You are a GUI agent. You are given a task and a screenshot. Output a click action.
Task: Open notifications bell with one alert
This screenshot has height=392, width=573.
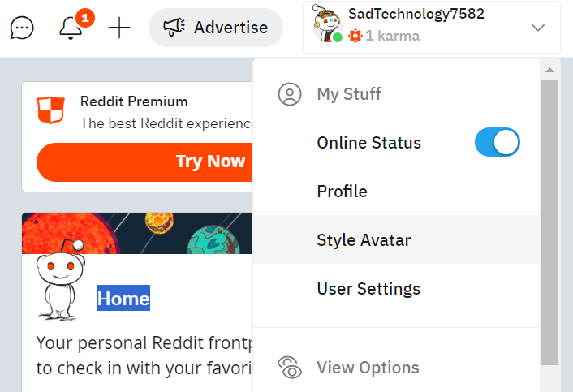[71, 28]
